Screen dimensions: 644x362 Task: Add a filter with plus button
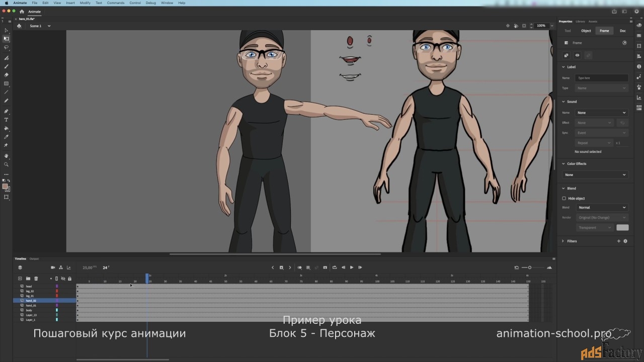pyautogui.click(x=619, y=241)
